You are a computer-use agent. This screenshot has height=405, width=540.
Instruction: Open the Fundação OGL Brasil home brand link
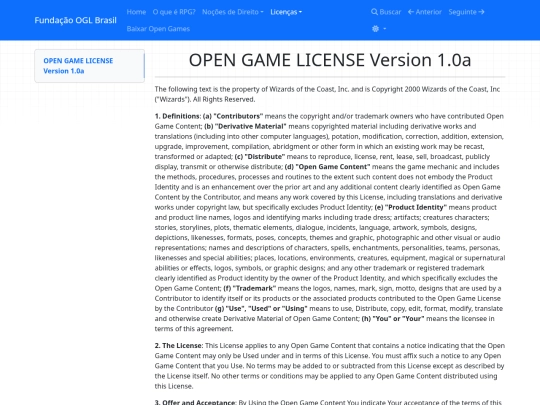[x=75, y=20]
